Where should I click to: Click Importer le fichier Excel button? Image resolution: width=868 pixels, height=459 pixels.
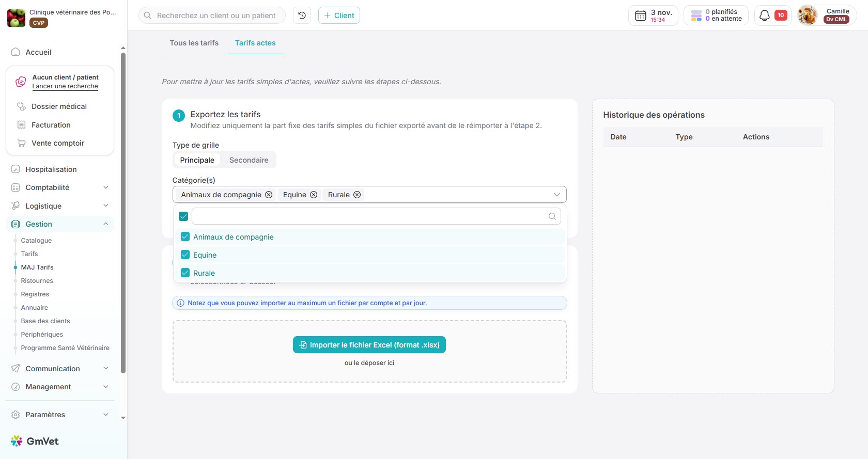point(369,345)
